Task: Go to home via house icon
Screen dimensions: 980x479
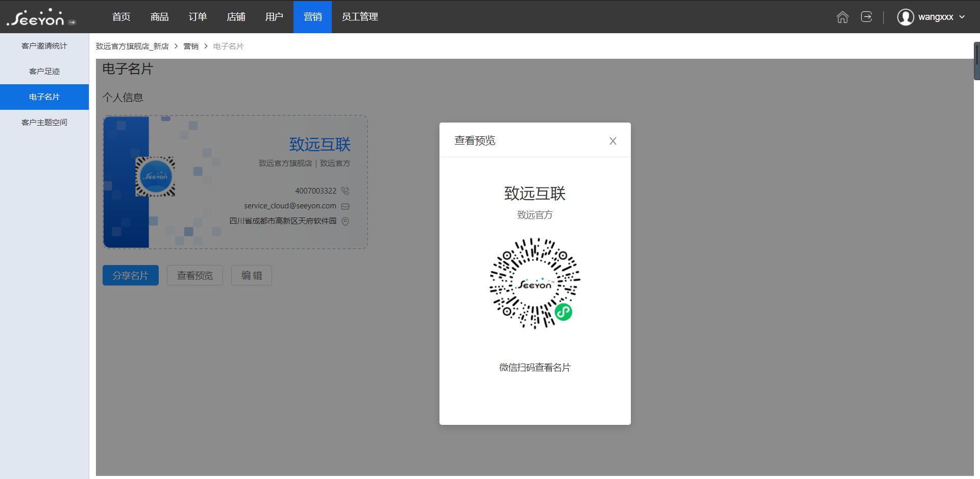Action: tap(842, 17)
